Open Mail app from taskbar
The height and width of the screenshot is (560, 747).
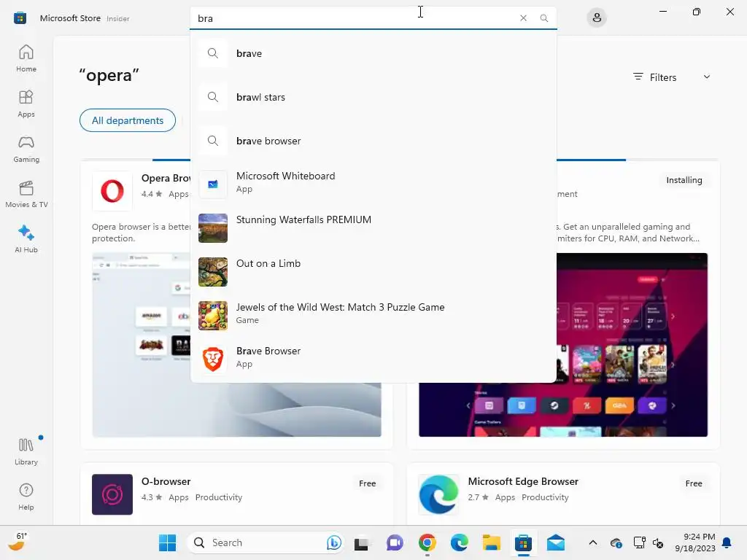click(x=555, y=542)
